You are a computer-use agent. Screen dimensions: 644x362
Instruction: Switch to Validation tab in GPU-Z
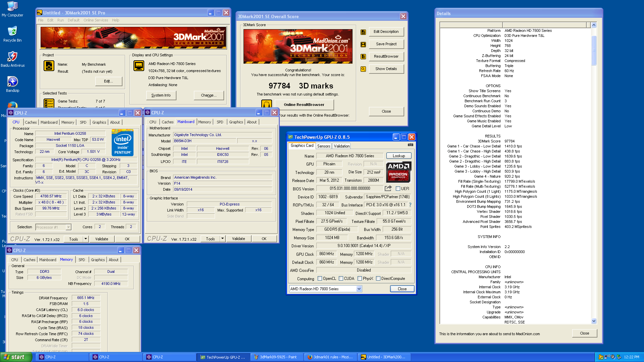[x=341, y=146]
